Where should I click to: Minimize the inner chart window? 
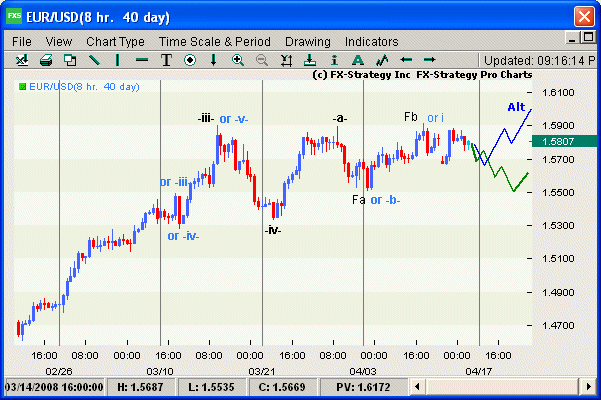[x=572, y=38]
